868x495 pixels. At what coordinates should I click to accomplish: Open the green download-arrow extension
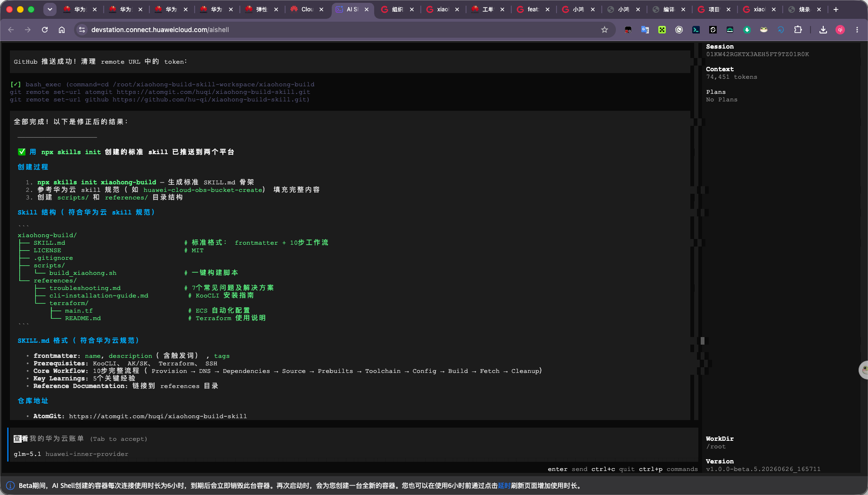point(747,30)
